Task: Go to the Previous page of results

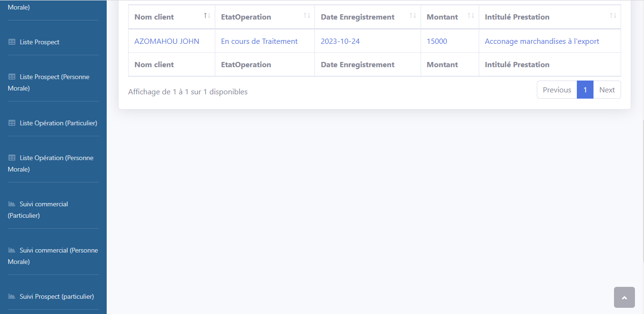Action: [557, 90]
